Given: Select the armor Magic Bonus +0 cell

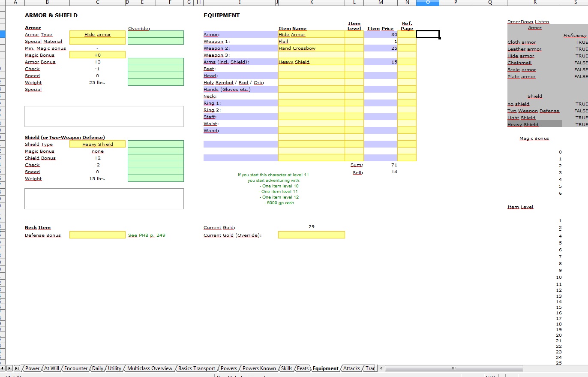Looking at the screenshot, I should tap(97, 55).
